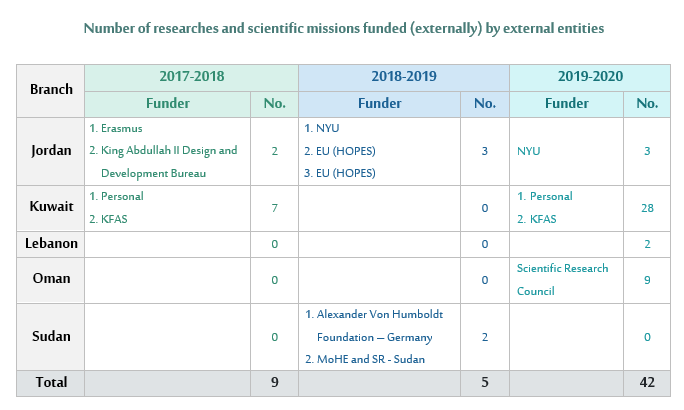Click the Jordan branch row label
This screenshot has height=410, width=684.
(51, 151)
